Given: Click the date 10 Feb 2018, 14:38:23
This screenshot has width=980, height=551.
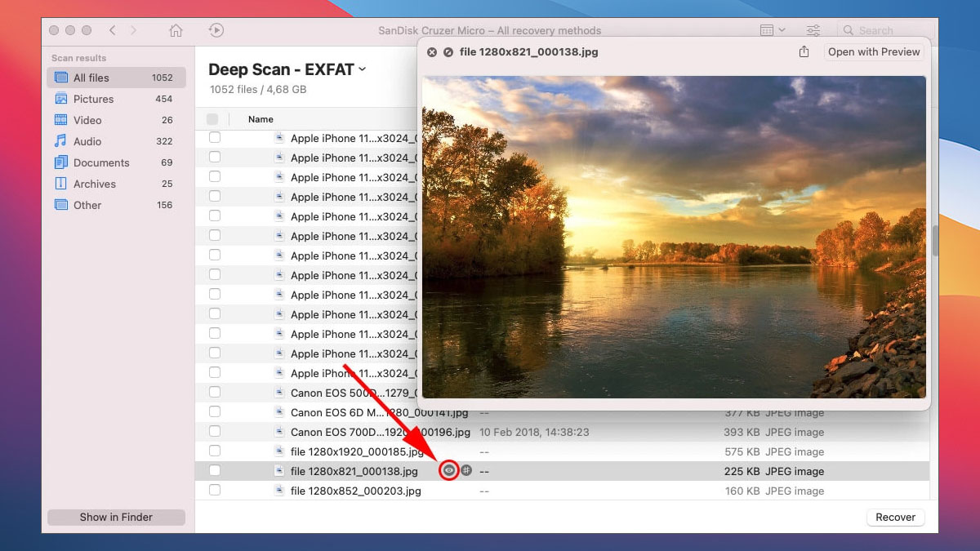Looking at the screenshot, I should coord(534,432).
